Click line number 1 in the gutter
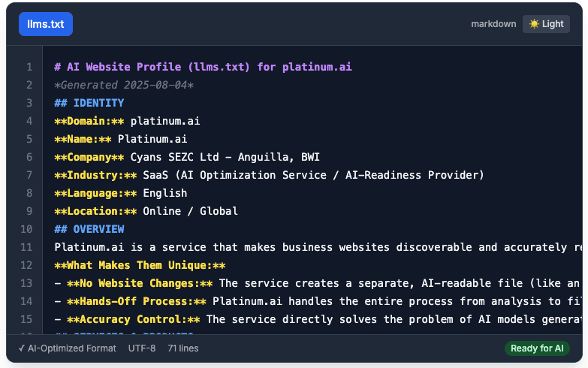 point(29,67)
